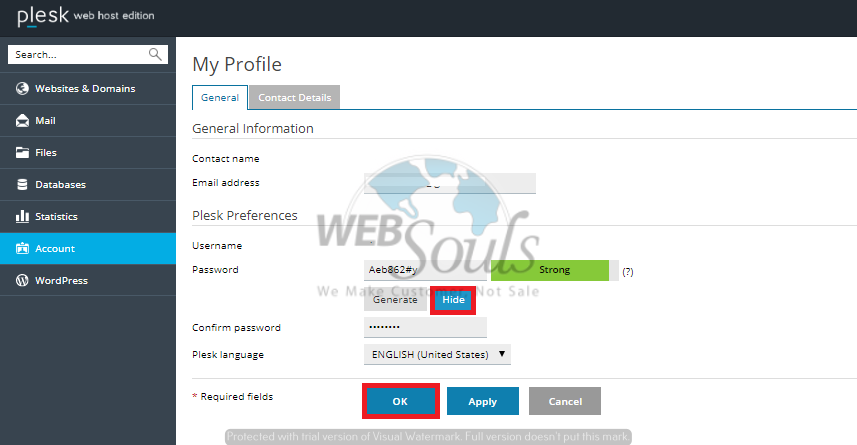The image size is (857, 445).
Task: Cancel profile changes
Action: 565,401
